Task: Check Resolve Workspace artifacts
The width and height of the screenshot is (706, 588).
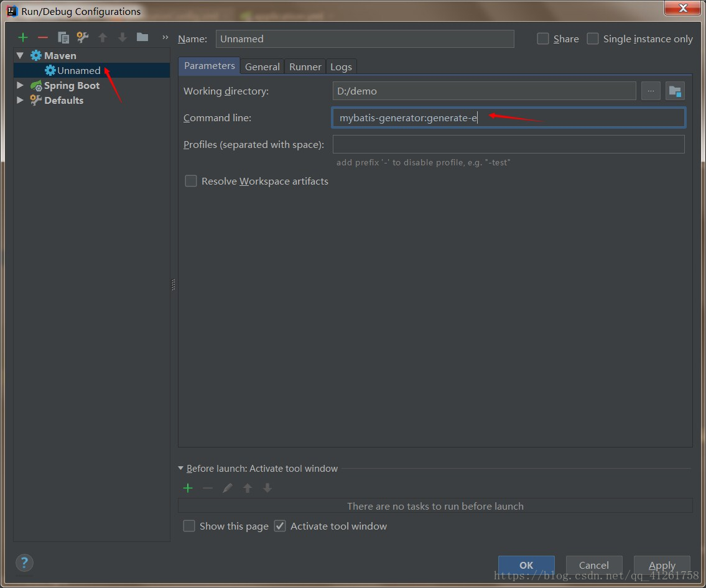Action: [x=191, y=181]
